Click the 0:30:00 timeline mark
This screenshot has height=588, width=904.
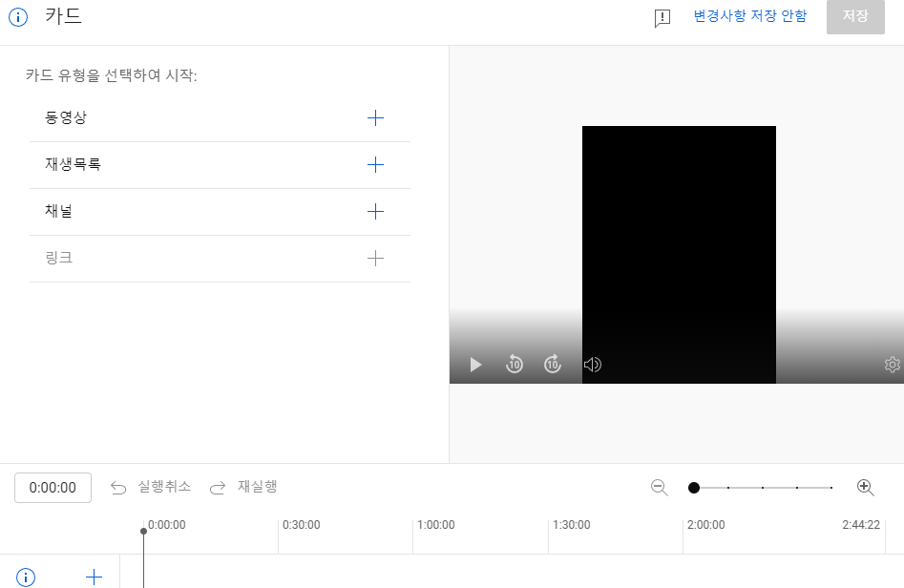(x=301, y=525)
